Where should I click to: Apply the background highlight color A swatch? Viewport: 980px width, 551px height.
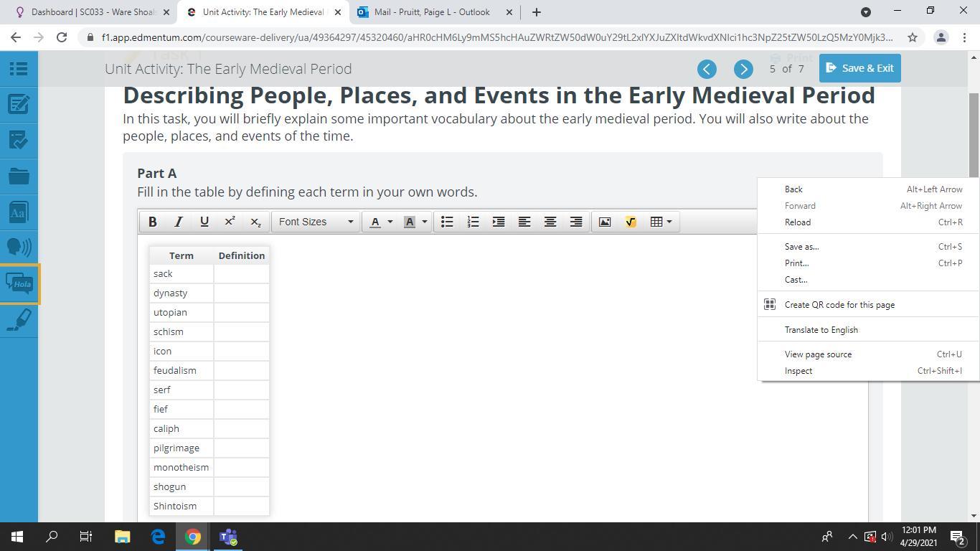[410, 222]
